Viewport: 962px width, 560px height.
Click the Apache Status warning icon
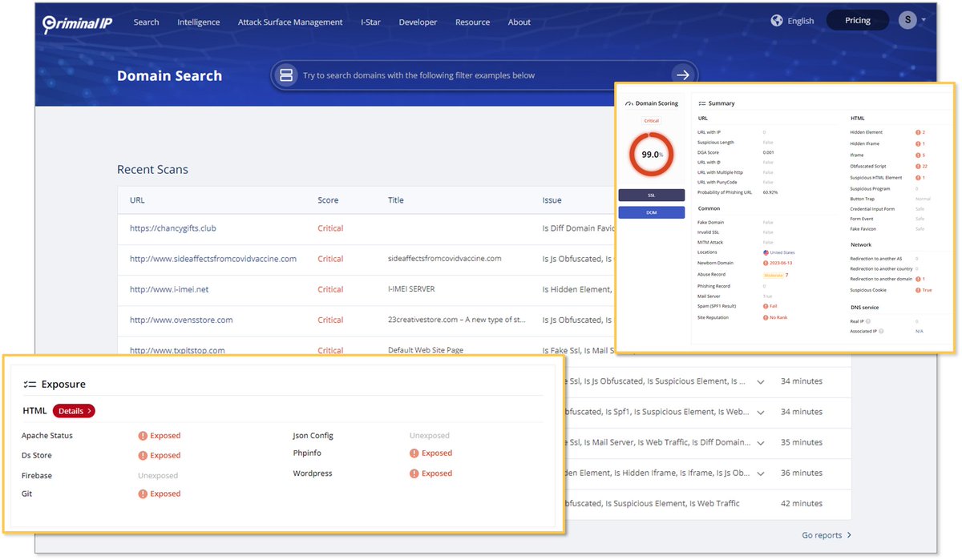(143, 436)
